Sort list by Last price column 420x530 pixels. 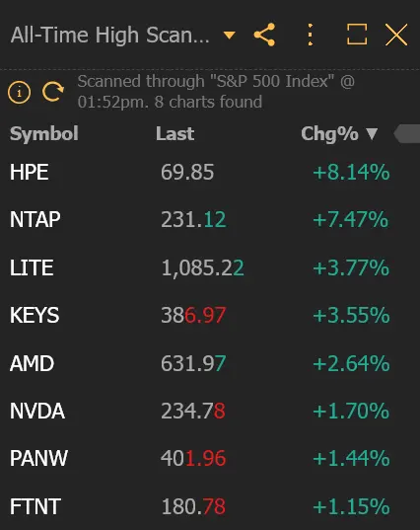click(175, 134)
